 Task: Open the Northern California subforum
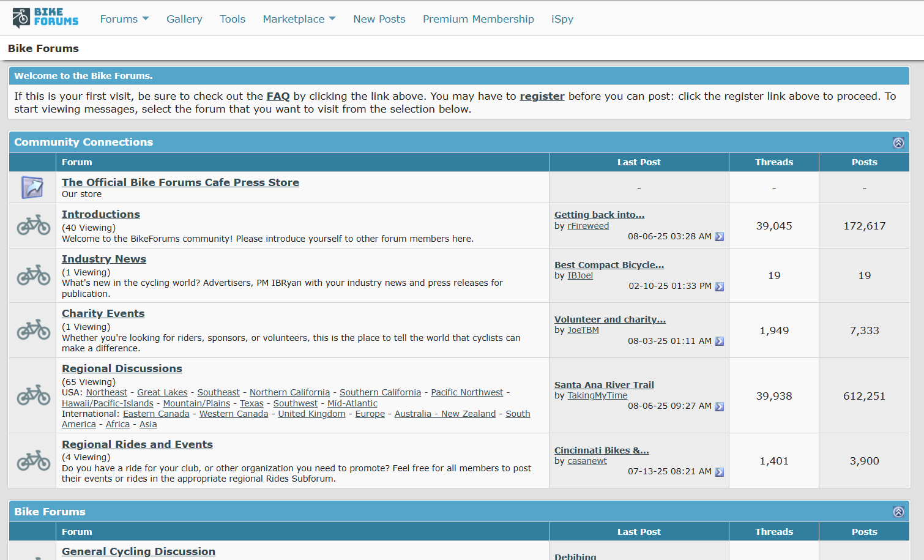[x=289, y=392]
